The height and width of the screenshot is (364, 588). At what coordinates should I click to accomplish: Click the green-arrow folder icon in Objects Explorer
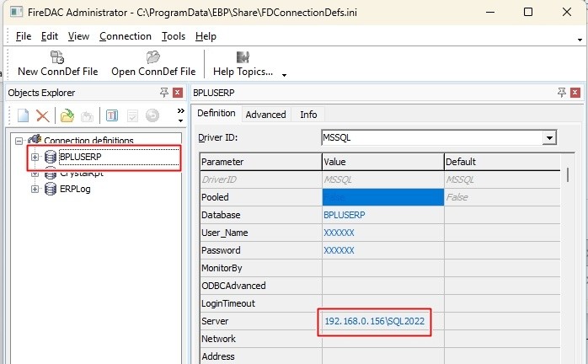67,115
